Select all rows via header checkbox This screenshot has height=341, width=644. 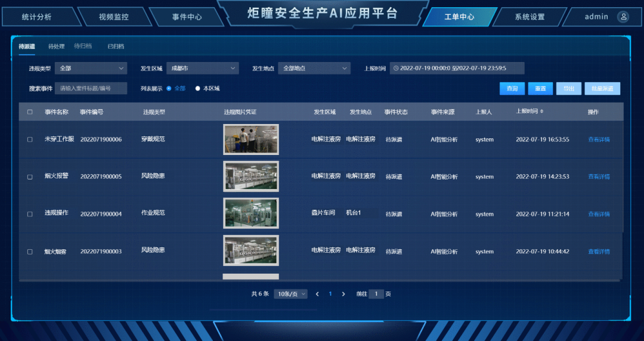(30, 112)
